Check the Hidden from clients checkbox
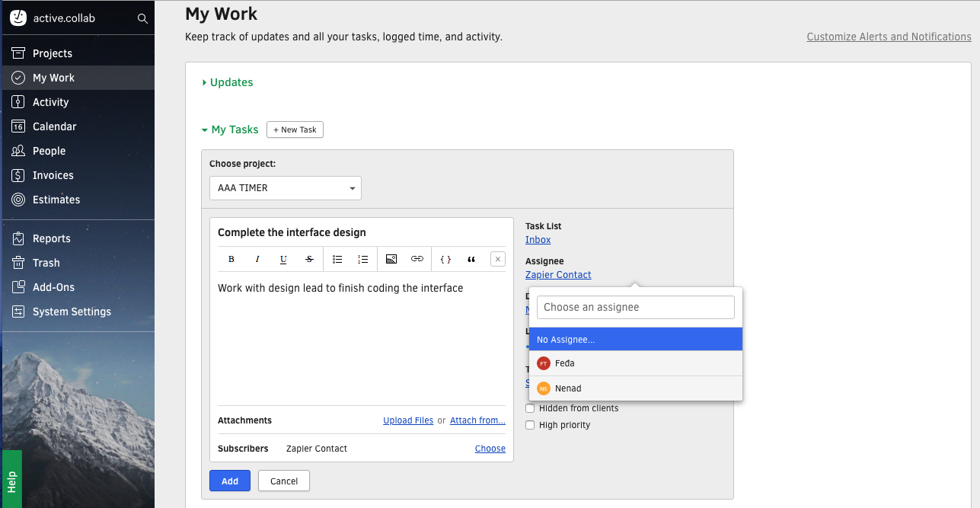980x508 pixels. [x=530, y=408]
